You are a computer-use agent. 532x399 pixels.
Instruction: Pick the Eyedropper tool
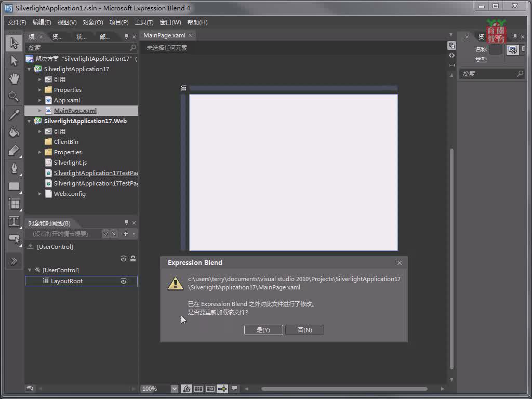pyautogui.click(x=14, y=115)
